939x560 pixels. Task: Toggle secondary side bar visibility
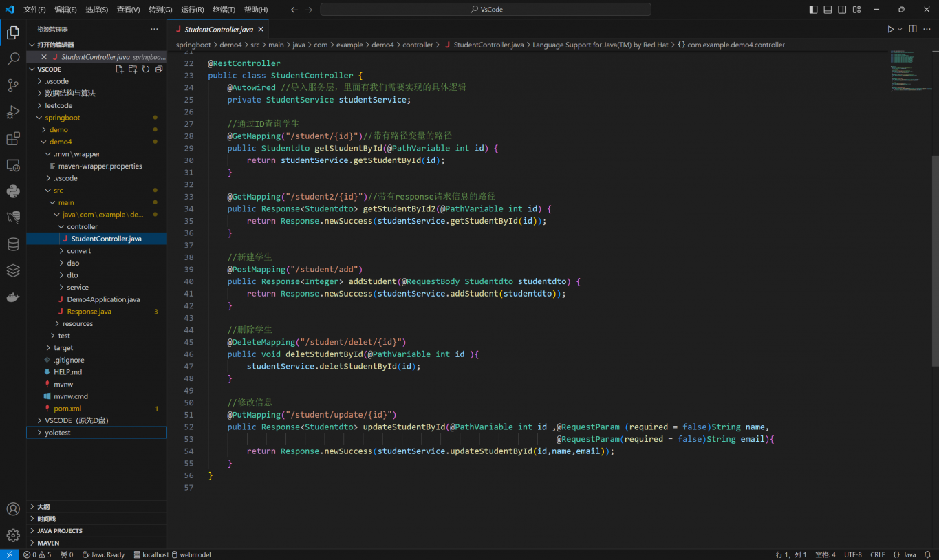[x=842, y=10]
